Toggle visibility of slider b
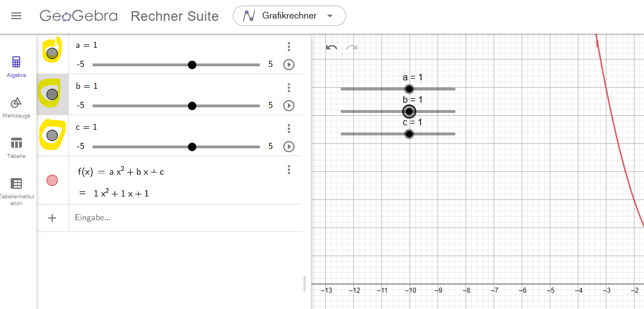This screenshot has width=644, height=309. (x=52, y=94)
